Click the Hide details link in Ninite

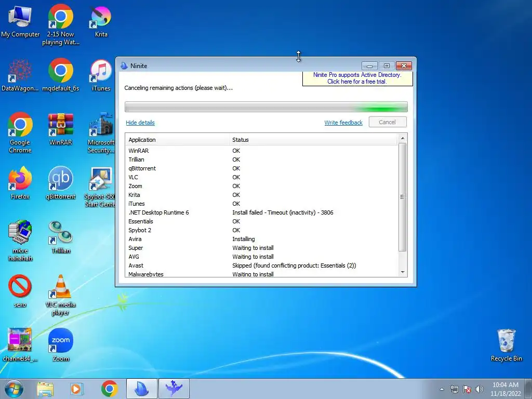tap(140, 123)
